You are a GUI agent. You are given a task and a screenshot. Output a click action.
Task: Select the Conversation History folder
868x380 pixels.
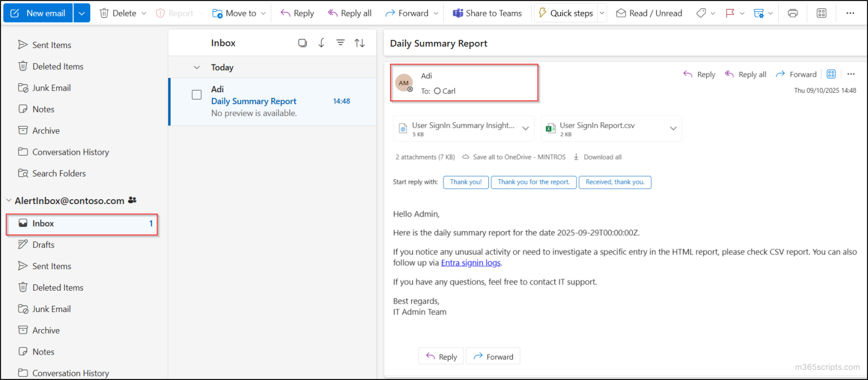[x=71, y=152]
